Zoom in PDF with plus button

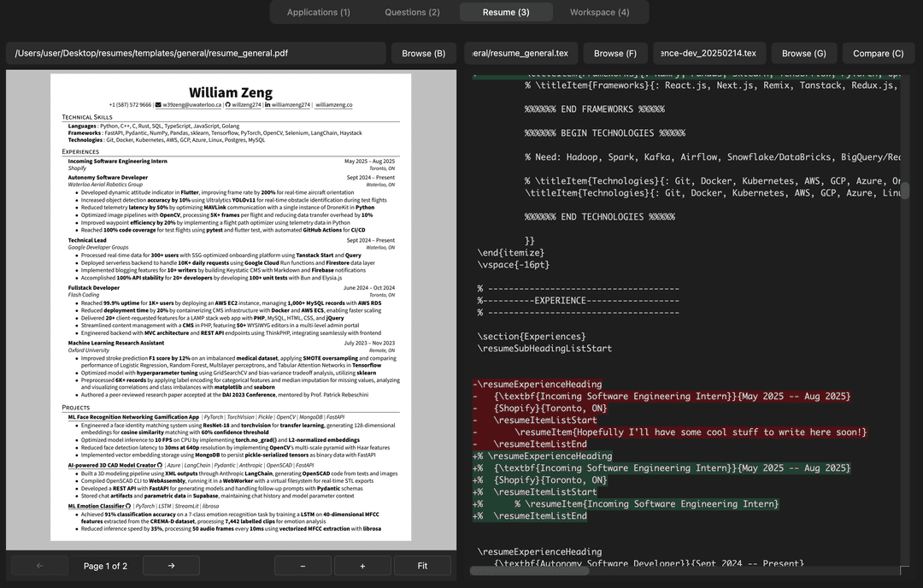click(362, 566)
